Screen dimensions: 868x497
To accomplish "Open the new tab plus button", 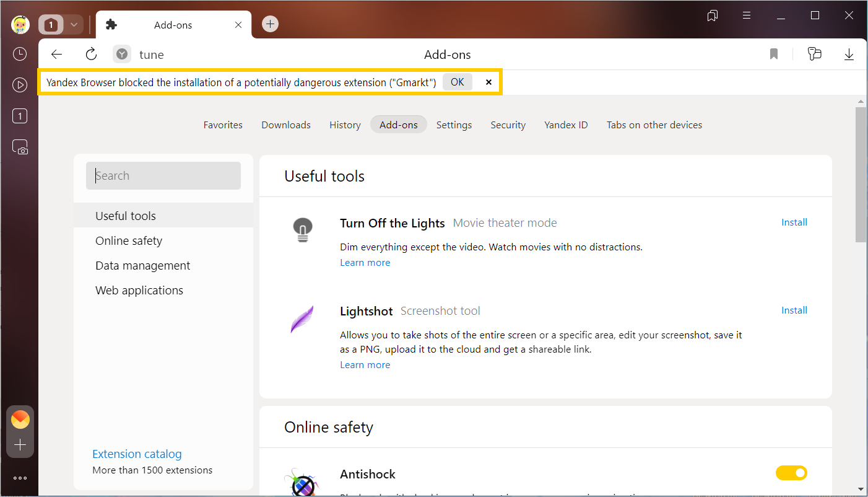I will [x=270, y=24].
